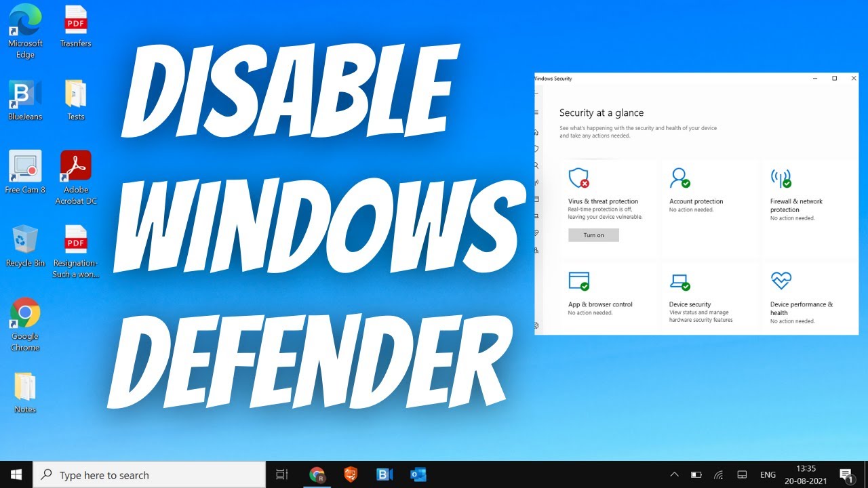
Task: Open the Brave browser taskbar icon
Action: tap(351, 474)
